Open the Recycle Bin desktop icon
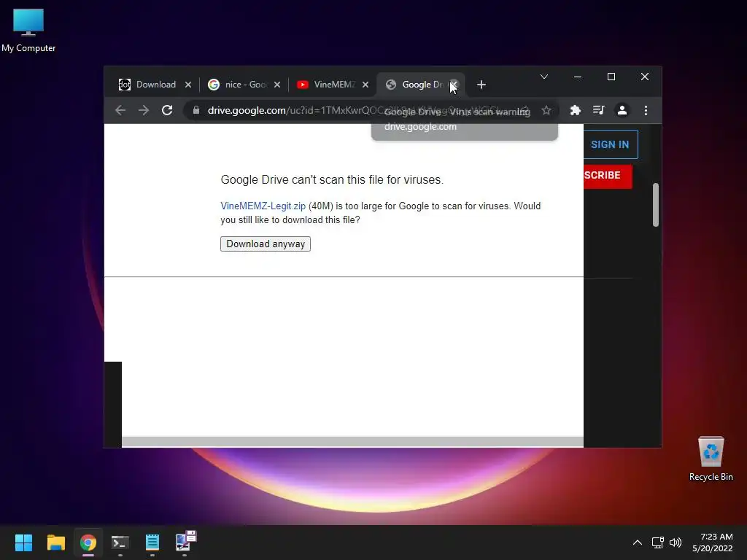 711,459
